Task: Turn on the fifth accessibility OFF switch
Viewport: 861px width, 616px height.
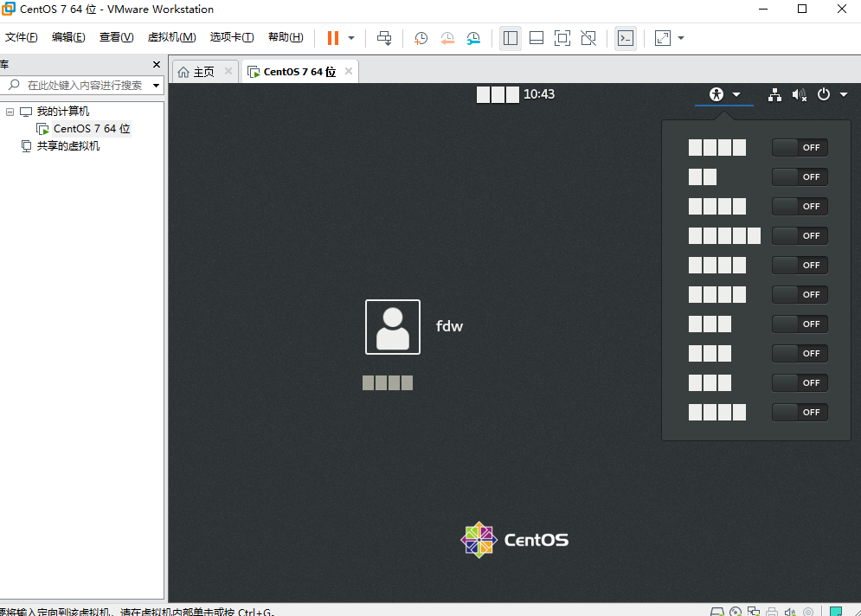Action: pyautogui.click(x=799, y=265)
